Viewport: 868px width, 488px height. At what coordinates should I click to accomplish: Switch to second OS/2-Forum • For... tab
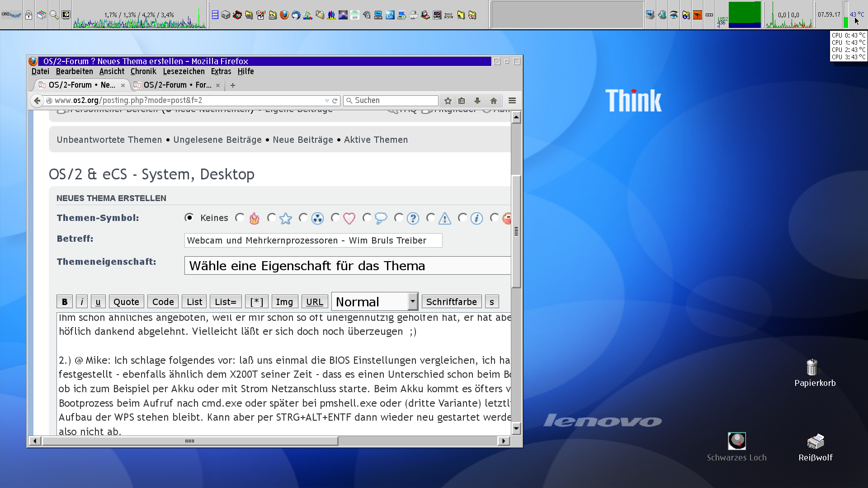click(177, 85)
